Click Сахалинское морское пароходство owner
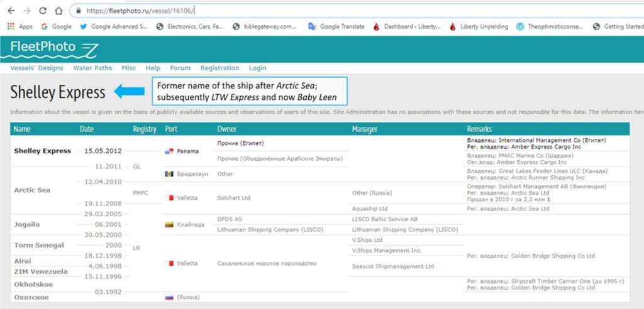Screen dimensions: 644x309 coord(267,263)
